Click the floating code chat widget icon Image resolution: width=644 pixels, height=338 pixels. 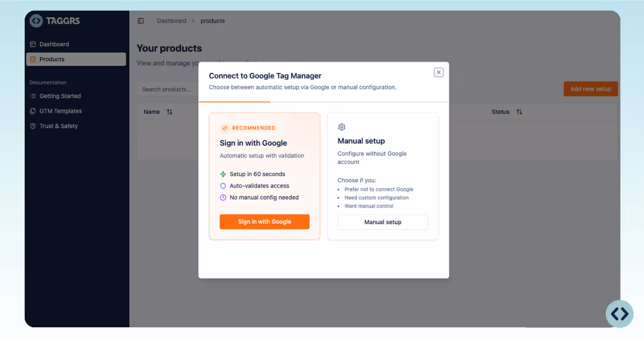coord(619,314)
